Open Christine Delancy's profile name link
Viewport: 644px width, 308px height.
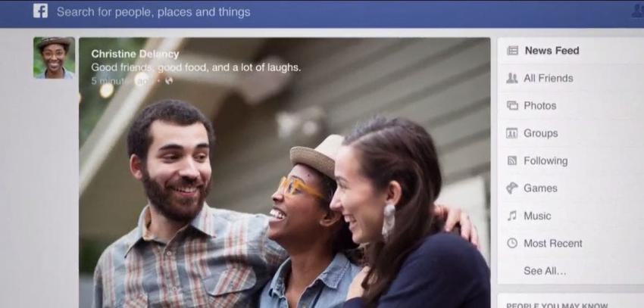point(135,54)
